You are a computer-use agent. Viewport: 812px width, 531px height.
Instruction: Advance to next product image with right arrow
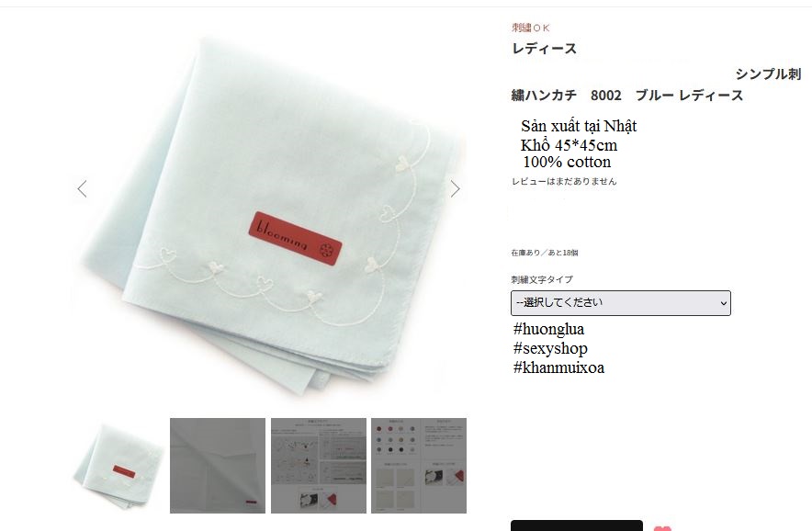click(x=455, y=189)
